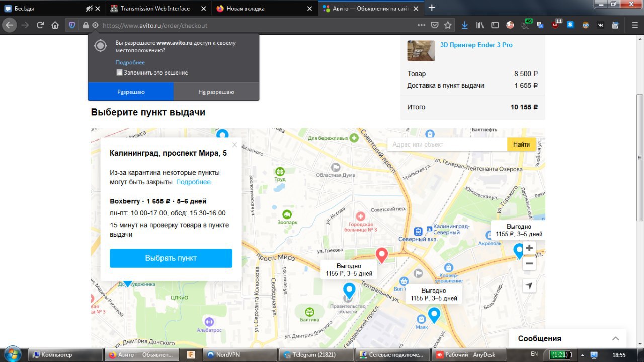
Task: Open the tracking protection shield icon
Action: (x=72, y=25)
